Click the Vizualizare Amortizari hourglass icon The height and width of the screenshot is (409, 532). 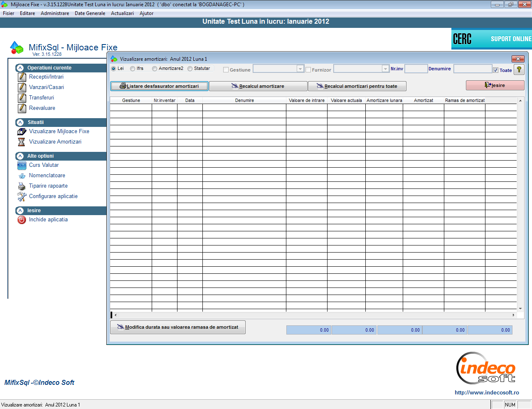coord(22,142)
